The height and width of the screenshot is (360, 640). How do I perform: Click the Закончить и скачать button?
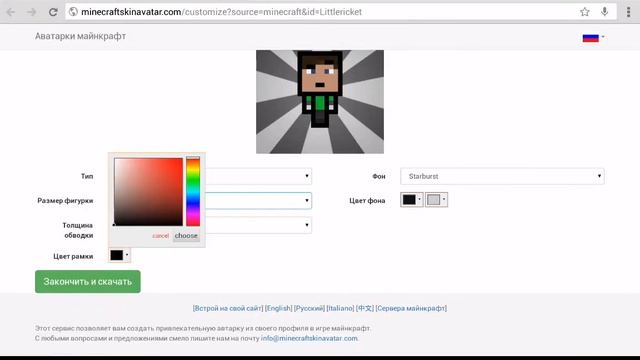pyautogui.click(x=88, y=282)
